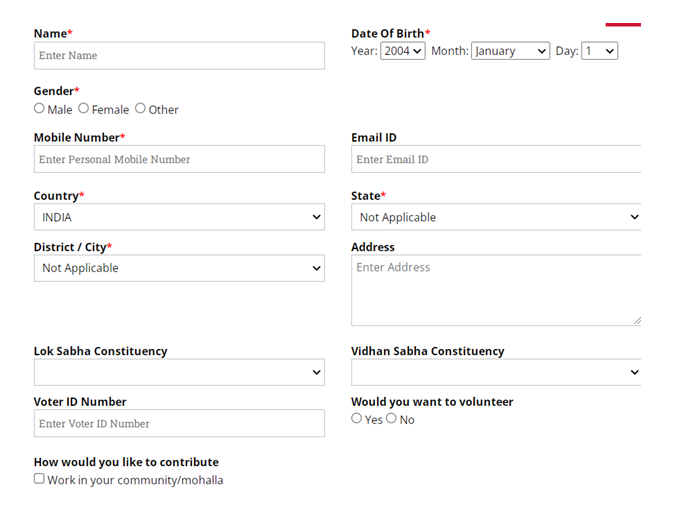Focus the Email ID field
This screenshot has height=508, width=690.
point(496,159)
